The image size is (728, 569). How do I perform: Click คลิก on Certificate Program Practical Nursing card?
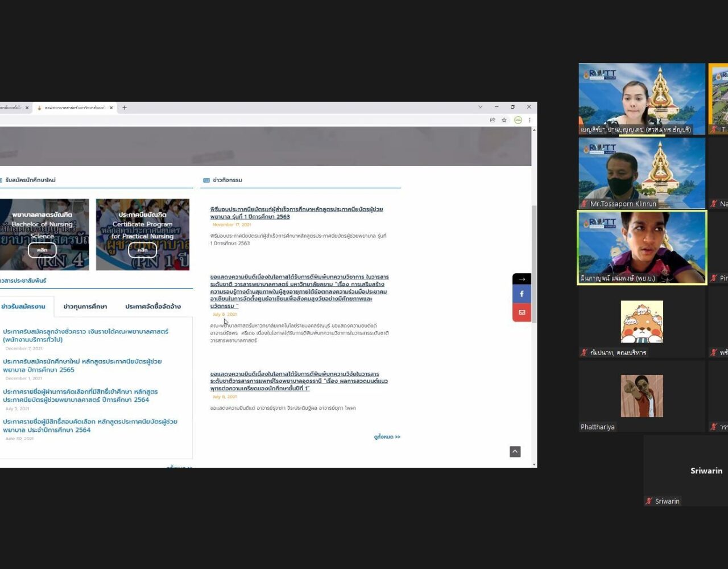[x=142, y=250]
